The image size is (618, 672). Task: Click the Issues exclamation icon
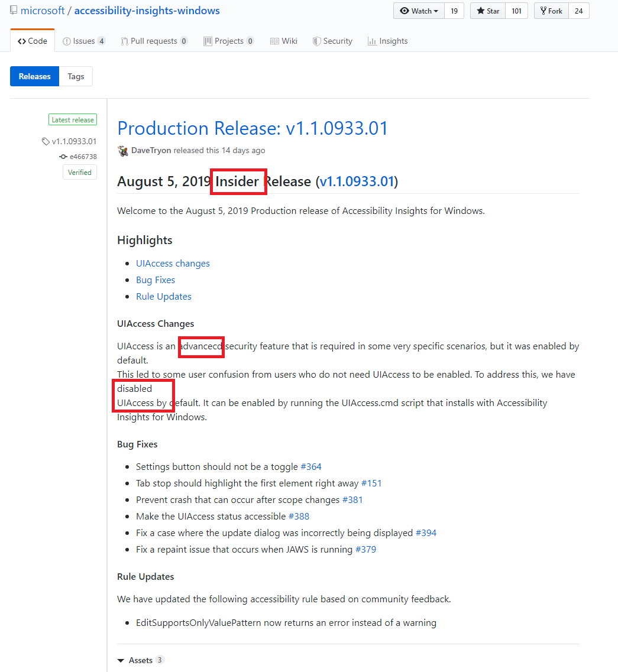(66, 41)
